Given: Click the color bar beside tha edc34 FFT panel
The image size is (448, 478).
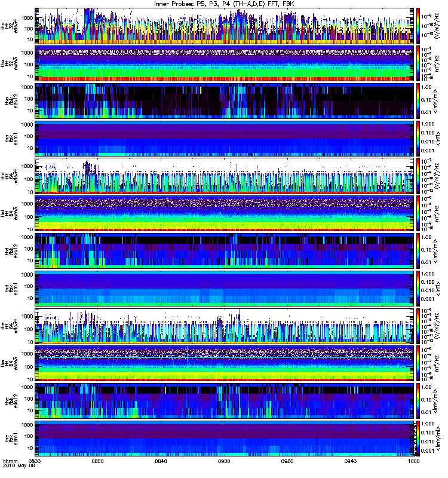Looking at the screenshot, I should coord(418,26).
